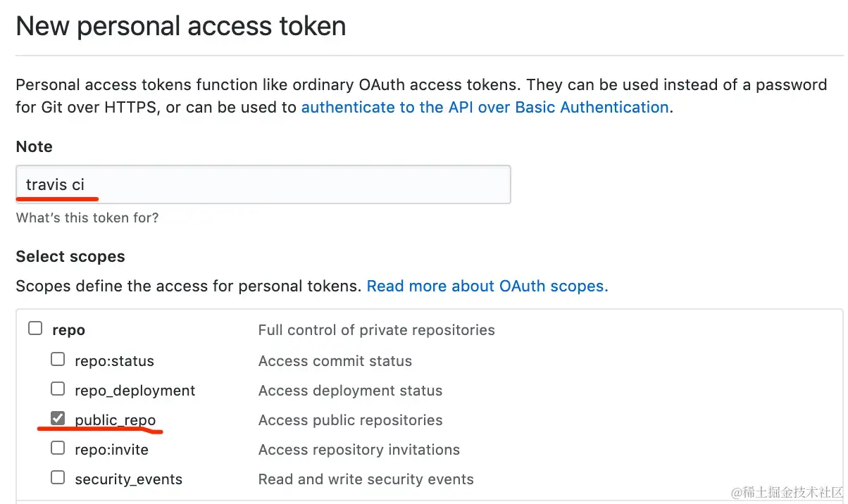Click the New personal access token heading
Image resolution: width=848 pixels, height=504 pixels.
pos(180,27)
